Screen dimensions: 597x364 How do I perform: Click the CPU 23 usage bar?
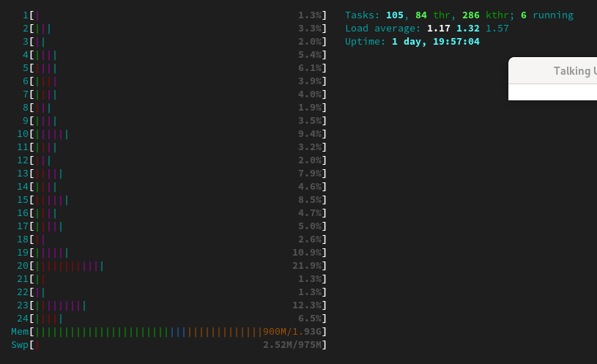(x=176, y=305)
